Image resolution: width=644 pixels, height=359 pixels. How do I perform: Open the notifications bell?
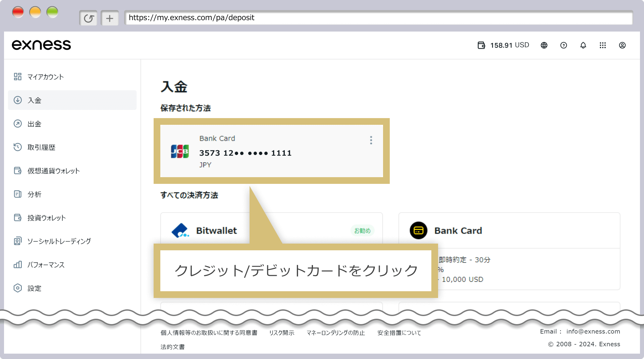coord(583,45)
